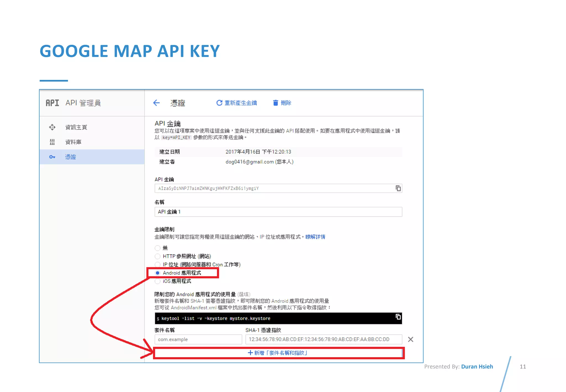Image resolution: width=566 pixels, height=392 pixels.
Task: Click the creation date 2017年4月16日 text
Action: [x=258, y=152]
